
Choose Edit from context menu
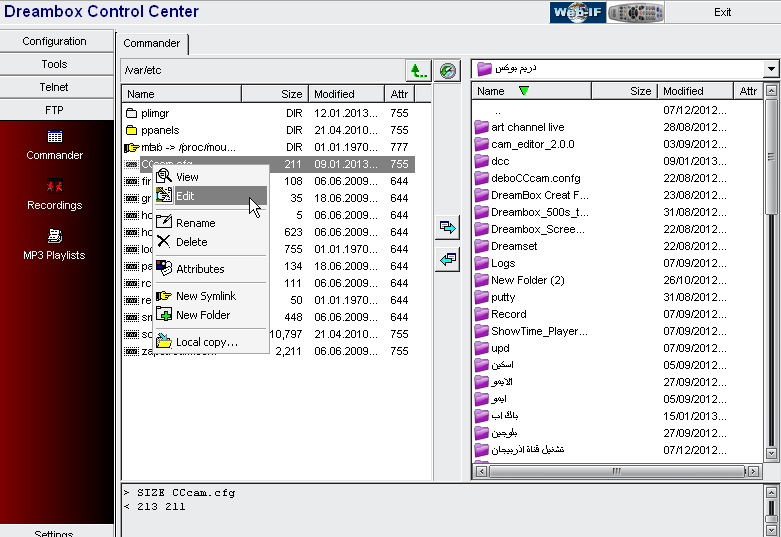[211, 196]
